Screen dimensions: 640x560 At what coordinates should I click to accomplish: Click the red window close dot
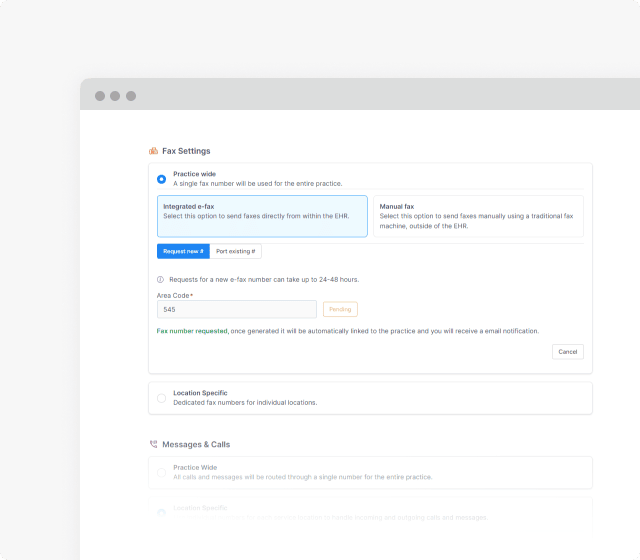(x=99, y=96)
